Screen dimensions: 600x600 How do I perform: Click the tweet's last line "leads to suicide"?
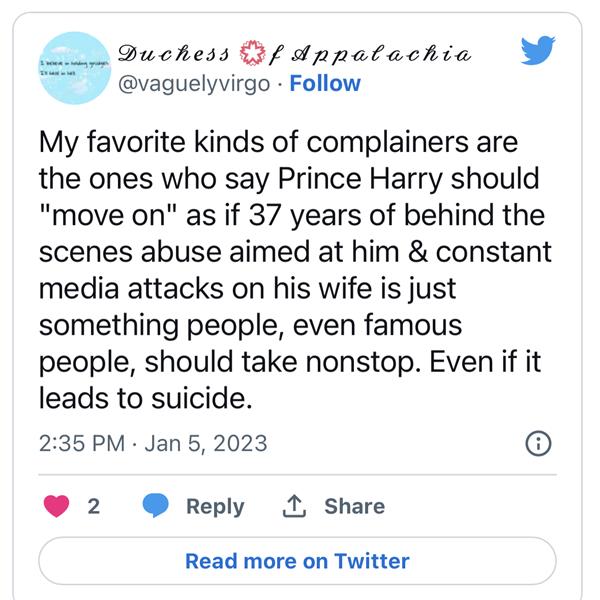tap(143, 399)
